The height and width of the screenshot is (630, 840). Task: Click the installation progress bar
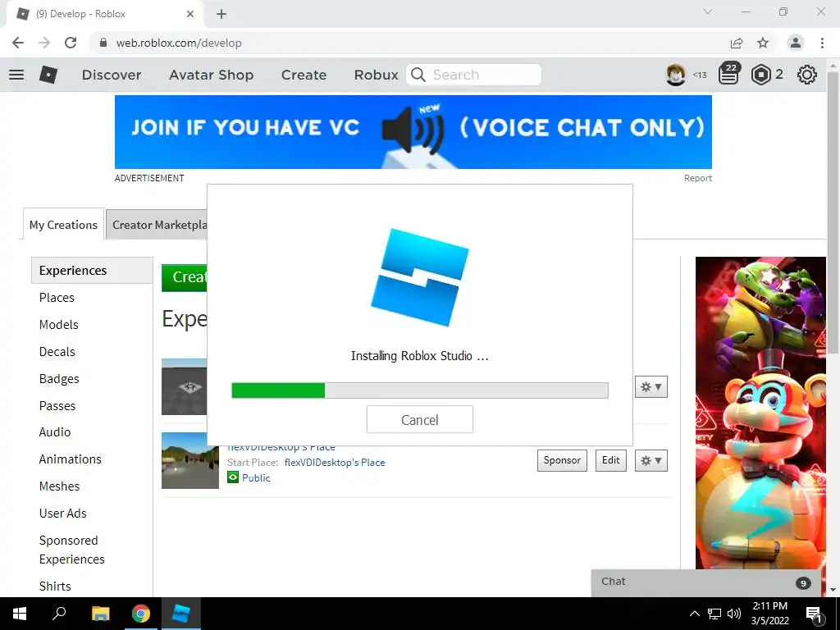pyautogui.click(x=419, y=390)
